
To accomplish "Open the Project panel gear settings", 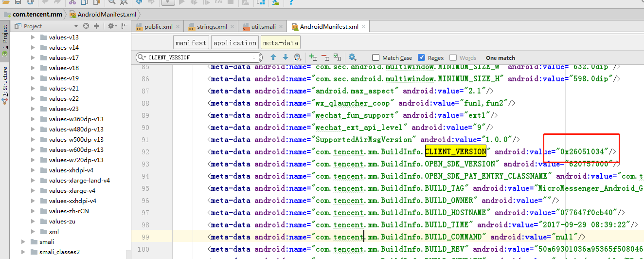I will tap(111, 26).
